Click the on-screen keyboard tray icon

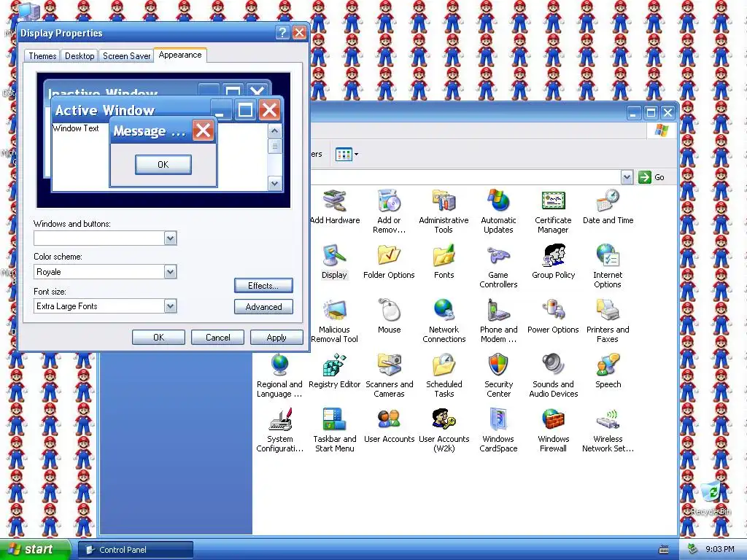[664, 550]
